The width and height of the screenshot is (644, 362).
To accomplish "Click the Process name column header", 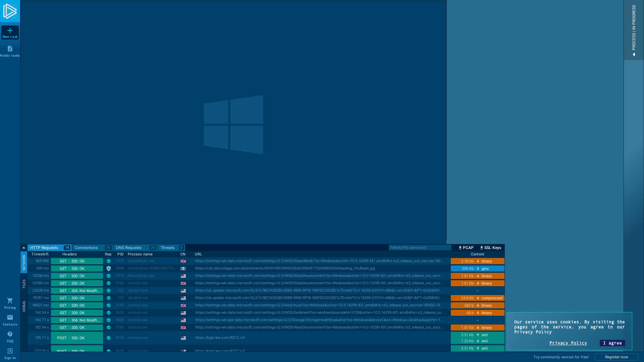I will click(140, 254).
